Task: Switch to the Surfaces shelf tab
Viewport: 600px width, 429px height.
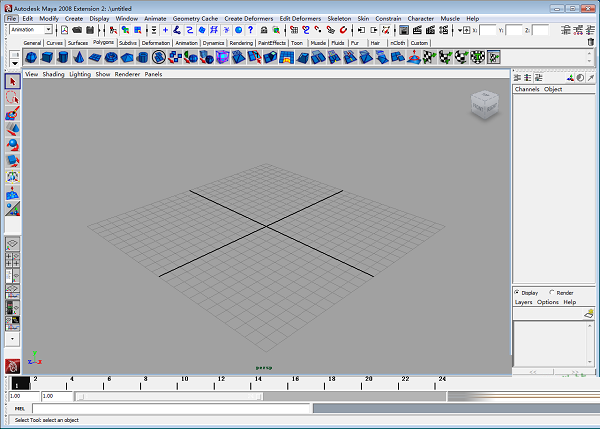Action: (78, 43)
